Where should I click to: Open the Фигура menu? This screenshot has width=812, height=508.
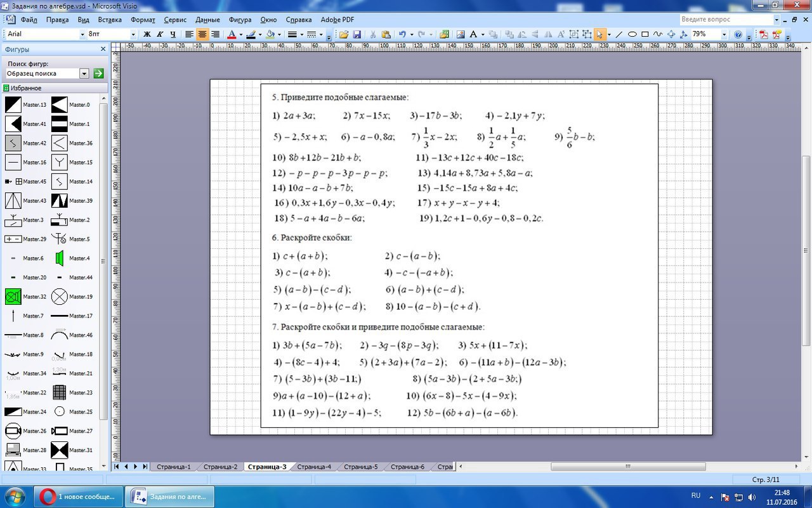coord(240,20)
